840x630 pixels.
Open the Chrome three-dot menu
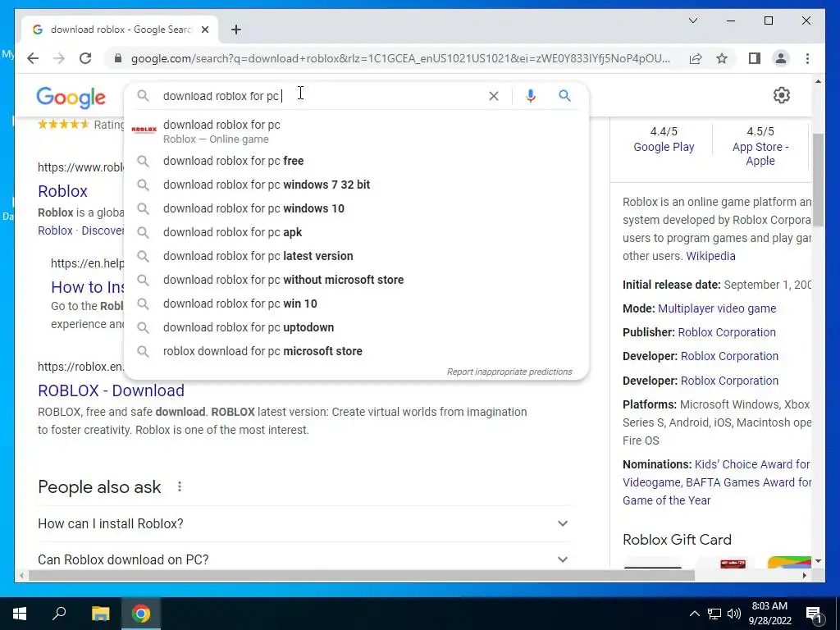pyautogui.click(x=807, y=58)
